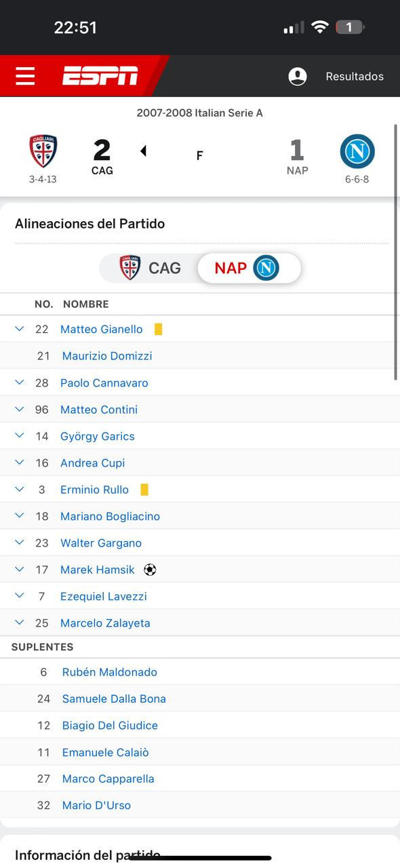Click the page scrollbar on right edge
Screen dimensions: 400x868
pos(395,252)
